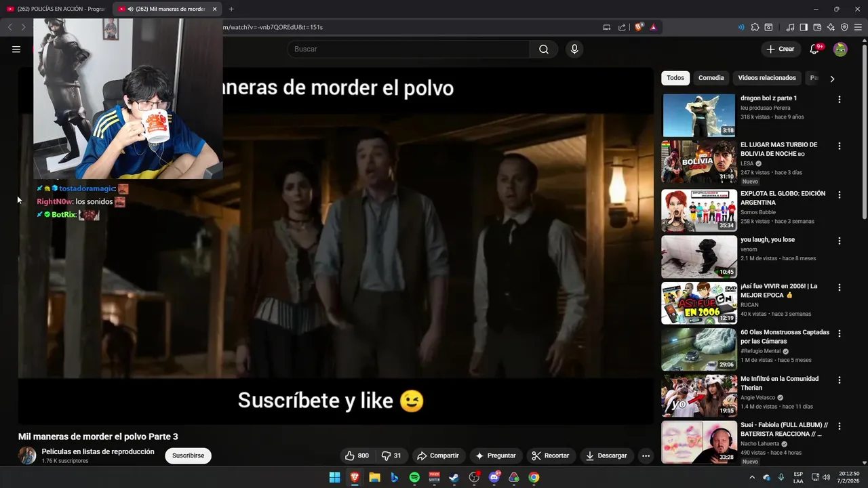Open options for EL LUGAR MAS TURBIO video
868x488 pixels.
coord(840,146)
